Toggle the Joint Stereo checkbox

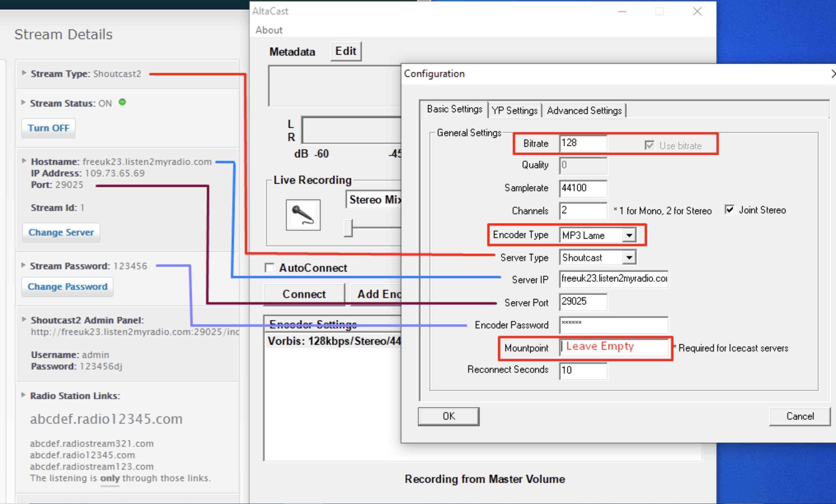coord(729,210)
